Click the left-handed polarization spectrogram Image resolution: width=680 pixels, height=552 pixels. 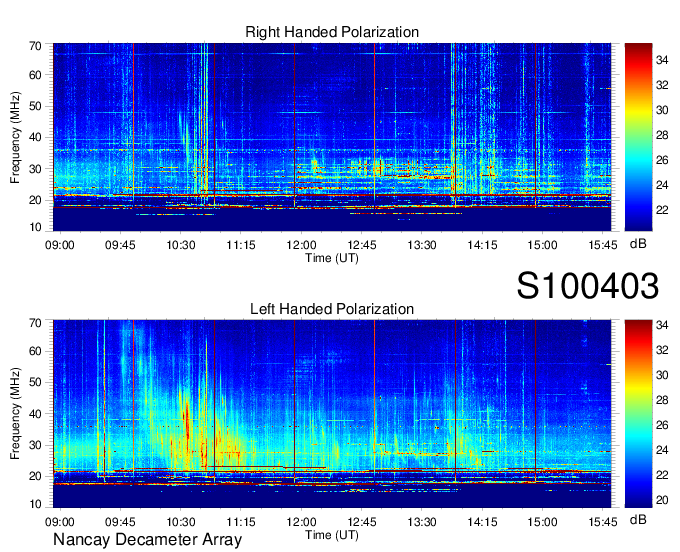pyautogui.click(x=332, y=414)
